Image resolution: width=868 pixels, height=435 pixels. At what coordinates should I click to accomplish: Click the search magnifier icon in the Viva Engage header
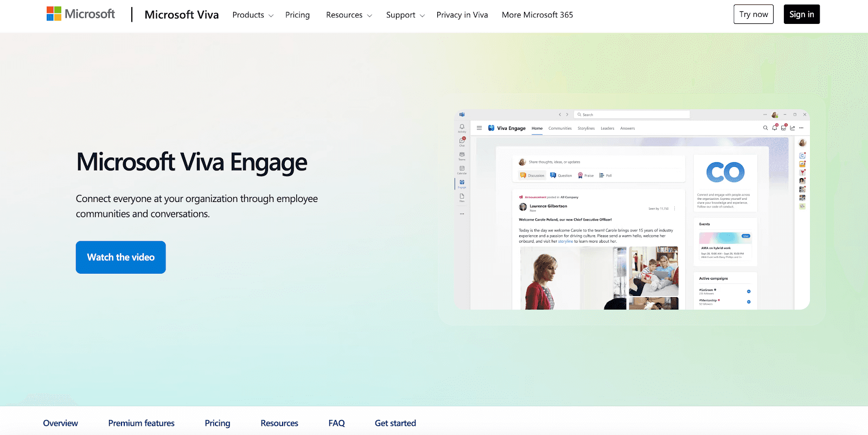tap(765, 128)
